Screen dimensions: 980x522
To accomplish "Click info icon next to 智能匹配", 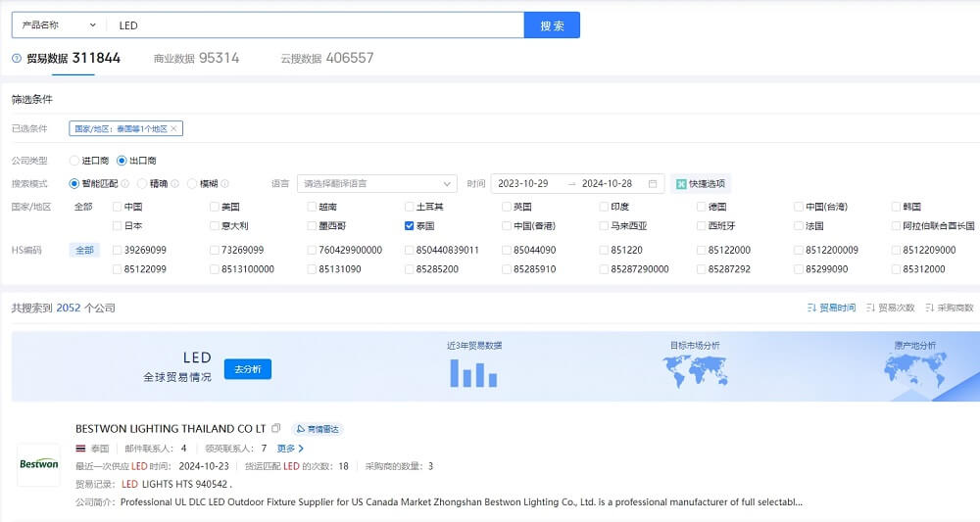I will point(125,183).
